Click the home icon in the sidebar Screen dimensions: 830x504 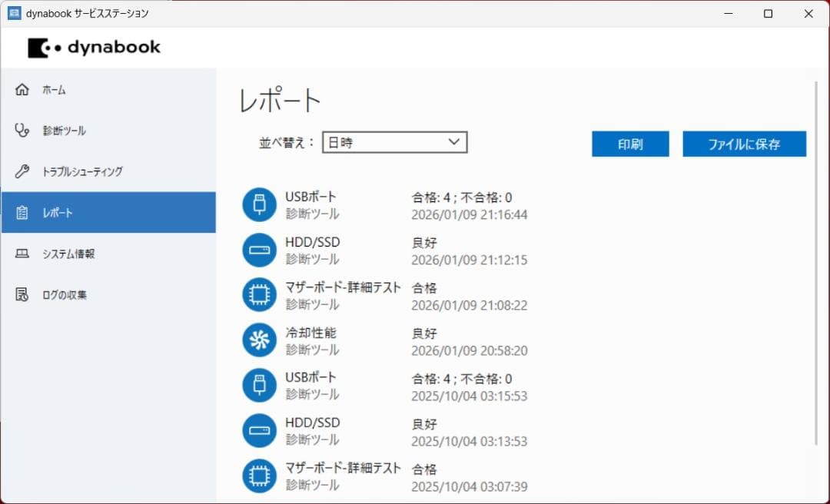tap(21, 89)
